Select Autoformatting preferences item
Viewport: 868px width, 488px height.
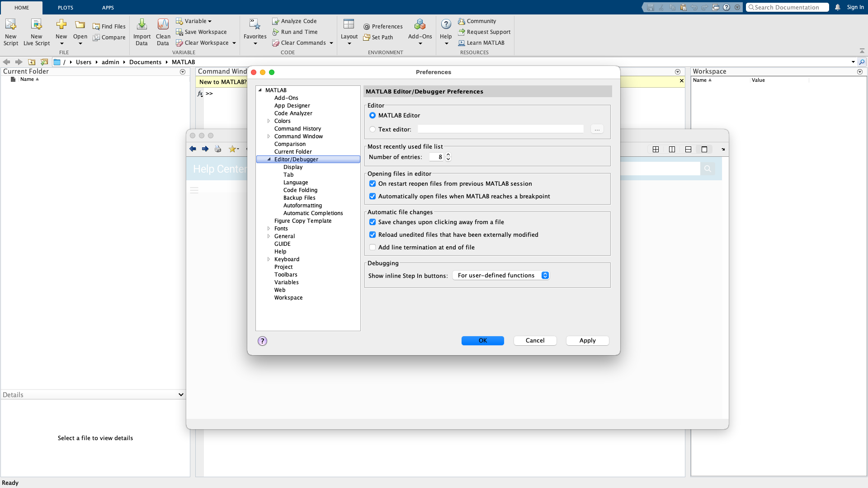[302, 206]
